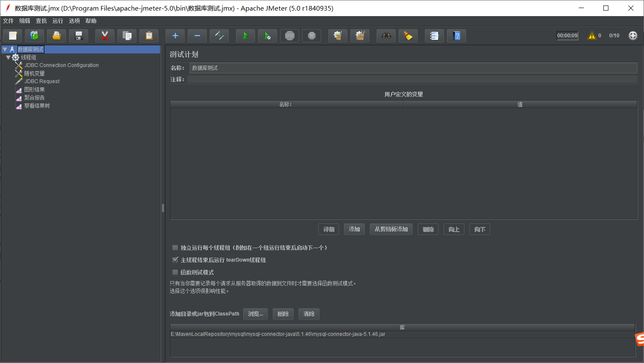Click the Stop test toolbar icon
The image size is (644, 363).
click(290, 36)
